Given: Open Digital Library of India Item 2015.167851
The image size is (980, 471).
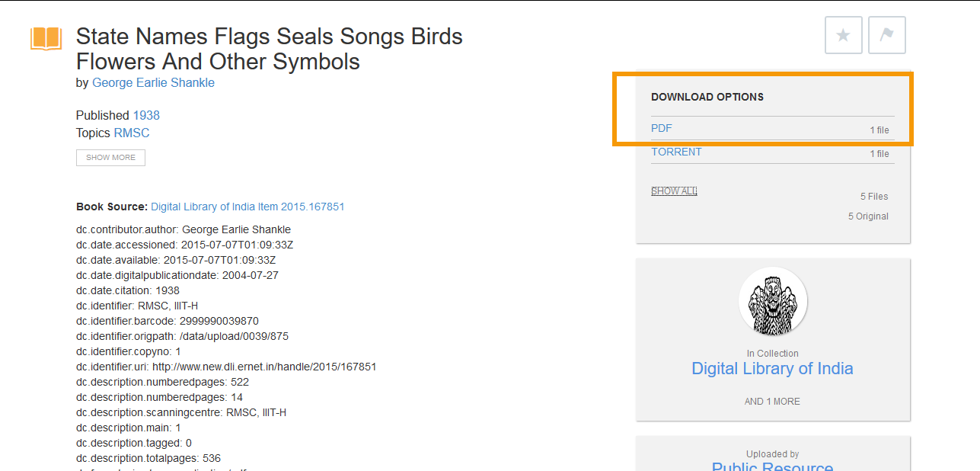Looking at the screenshot, I should (x=247, y=207).
